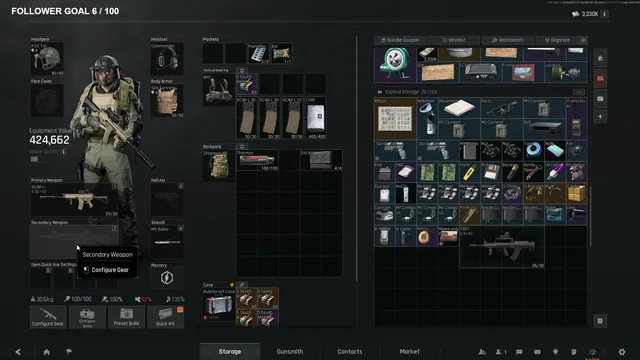The image size is (640, 360).
Task: Select the Commander headset slot
Action: tap(167, 58)
